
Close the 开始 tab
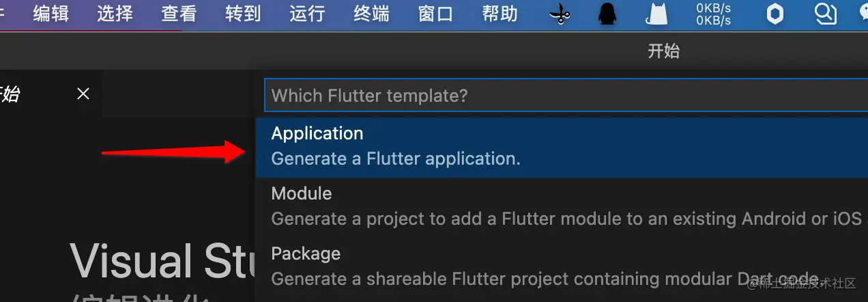click(x=83, y=94)
